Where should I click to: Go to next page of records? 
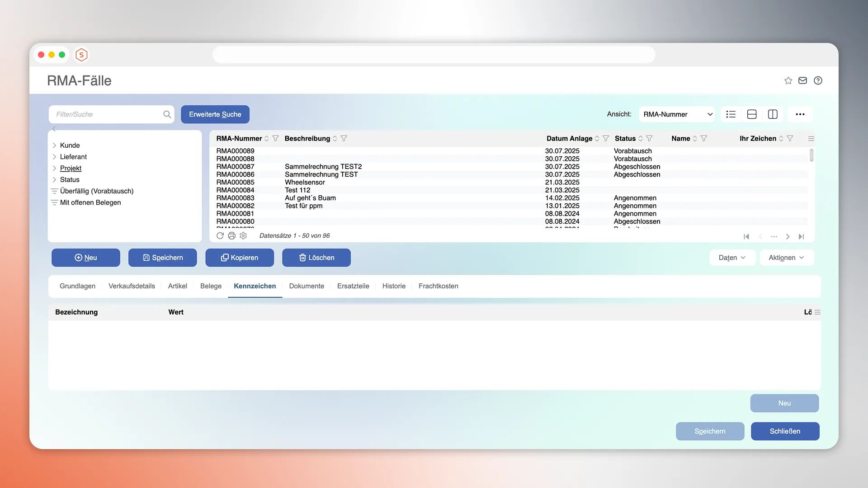pyautogui.click(x=788, y=236)
